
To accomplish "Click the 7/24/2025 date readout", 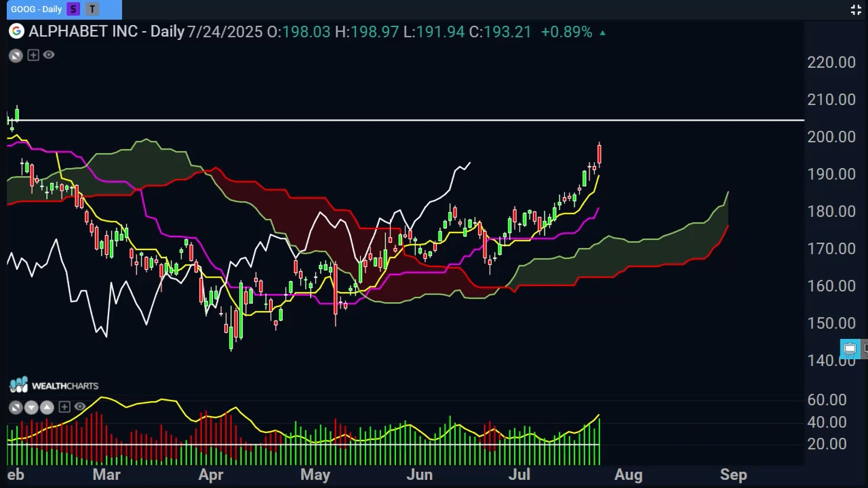I will point(225,32).
